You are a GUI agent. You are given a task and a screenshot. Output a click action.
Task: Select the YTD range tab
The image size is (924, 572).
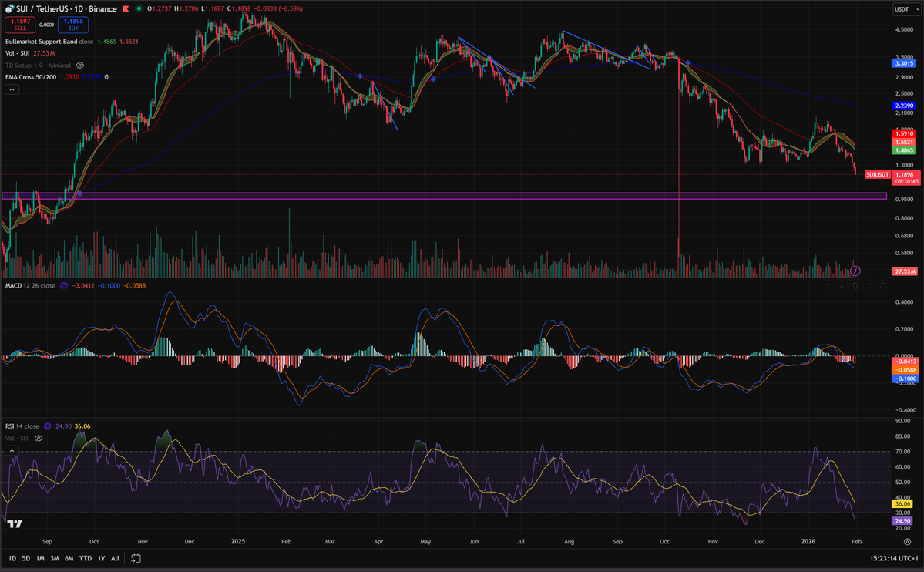[x=86, y=557]
